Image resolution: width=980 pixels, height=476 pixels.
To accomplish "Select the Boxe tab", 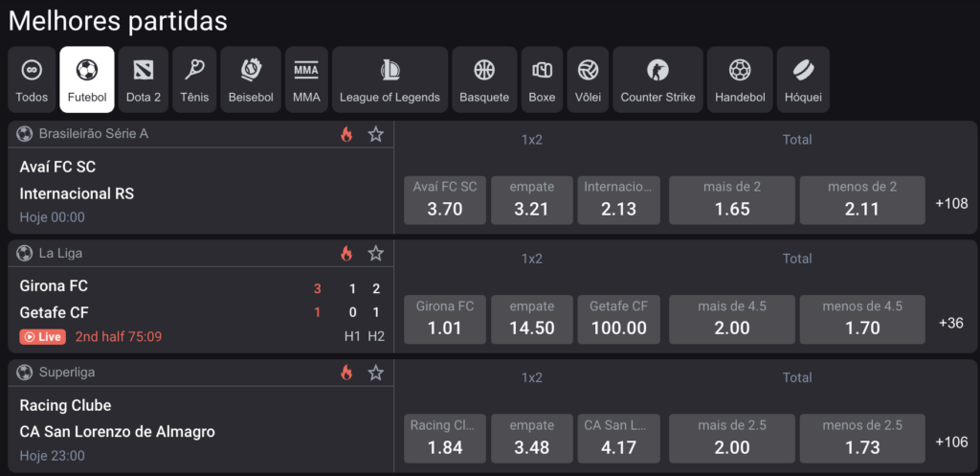I will click(x=542, y=79).
